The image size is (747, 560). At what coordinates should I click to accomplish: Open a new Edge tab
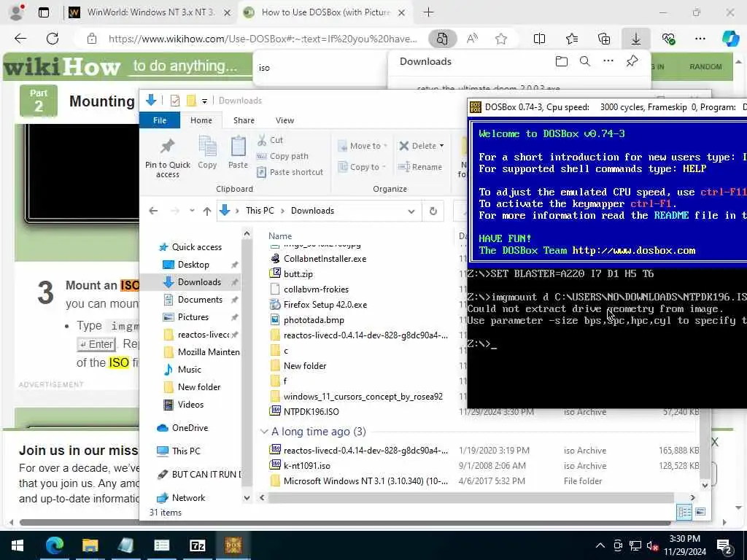(428, 12)
